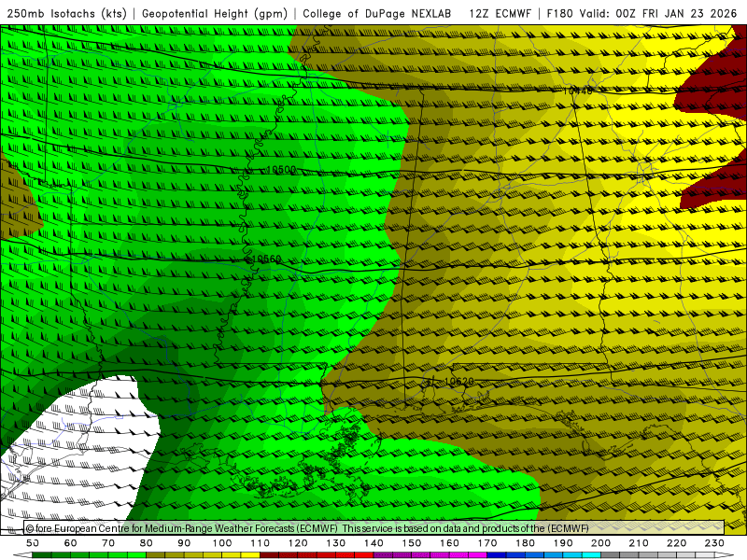Click the 10620 height contour label
Image resolution: width=747 pixels, height=560 pixels.
[458, 382]
